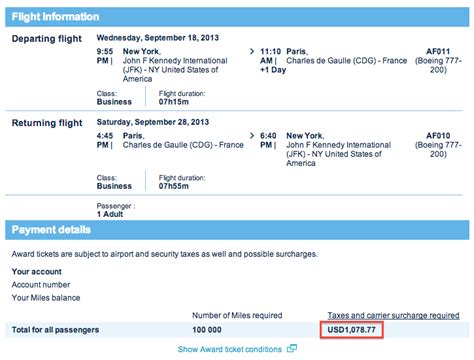Click the Account number label
This screenshot has height=360, width=474.
coord(41,285)
